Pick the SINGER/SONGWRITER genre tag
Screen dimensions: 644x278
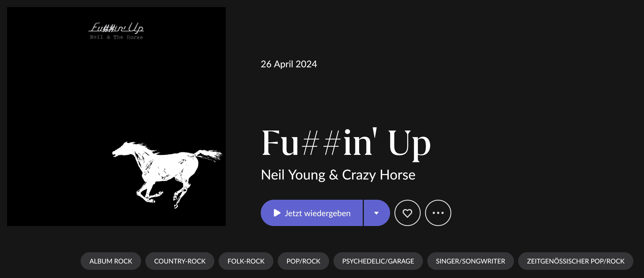pyautogui.click(x=470, y=261)
